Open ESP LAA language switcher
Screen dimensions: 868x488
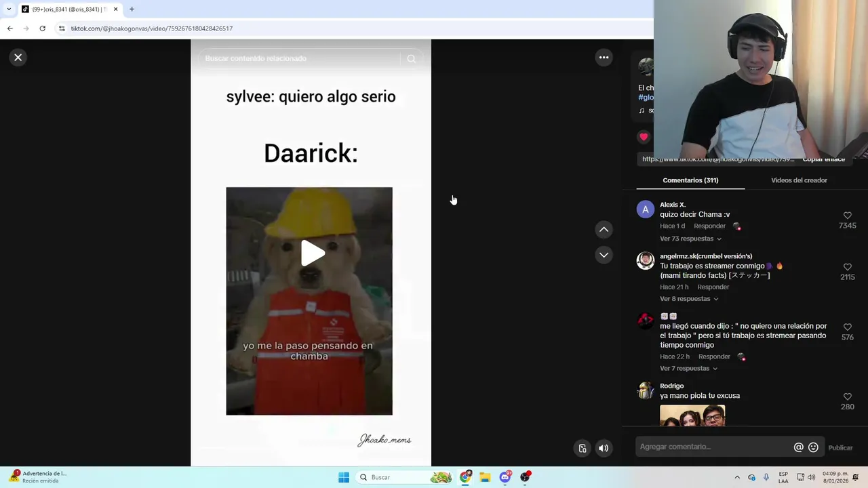click(783, 477)
